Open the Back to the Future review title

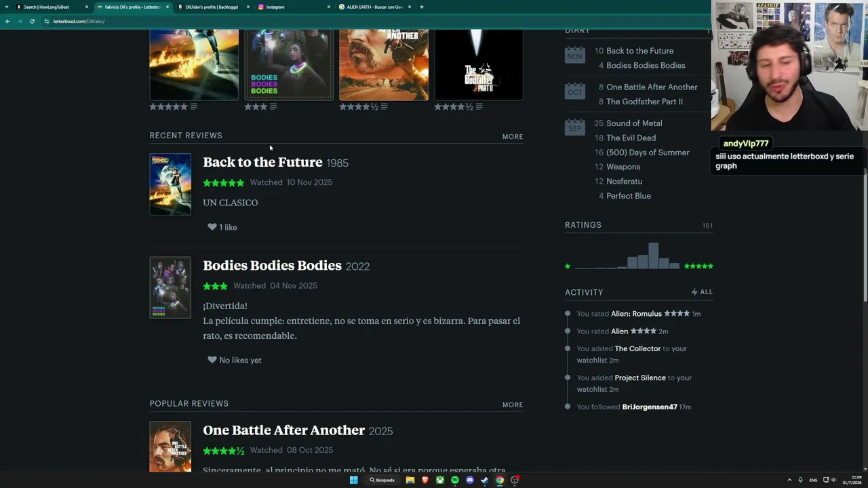262,162
